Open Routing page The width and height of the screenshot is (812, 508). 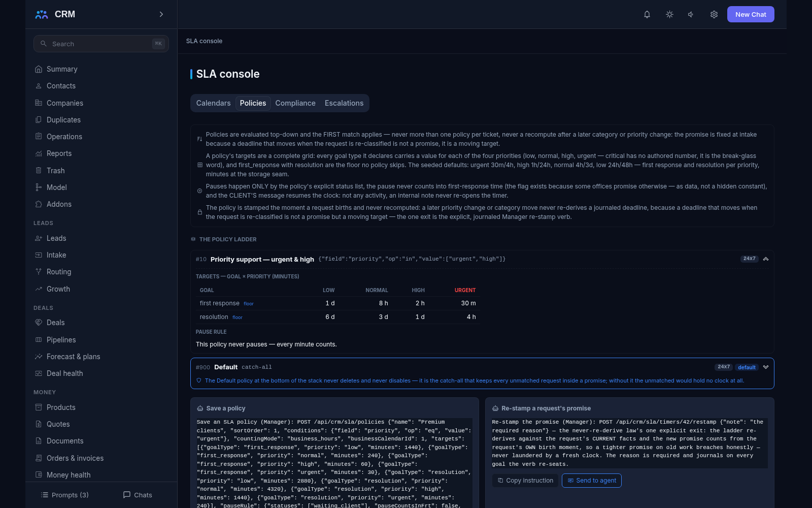pos(101,272)
